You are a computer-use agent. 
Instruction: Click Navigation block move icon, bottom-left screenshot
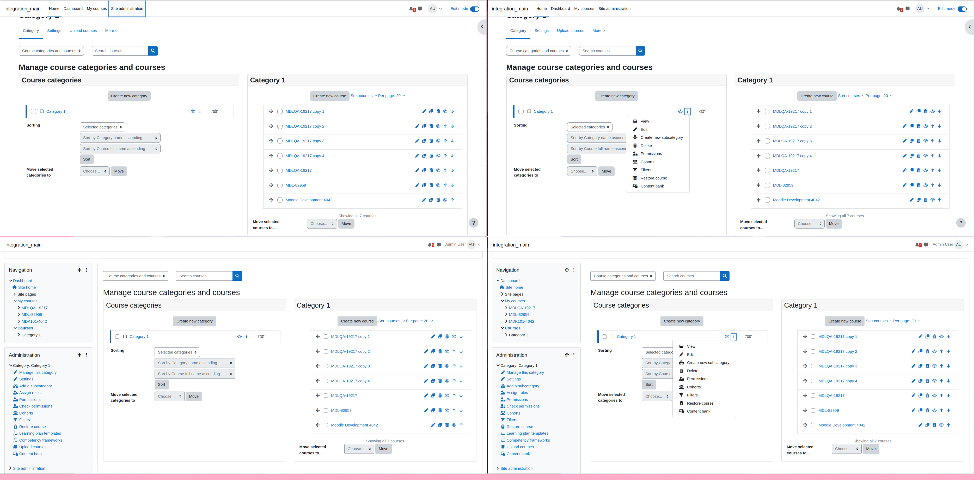[79, 270]
